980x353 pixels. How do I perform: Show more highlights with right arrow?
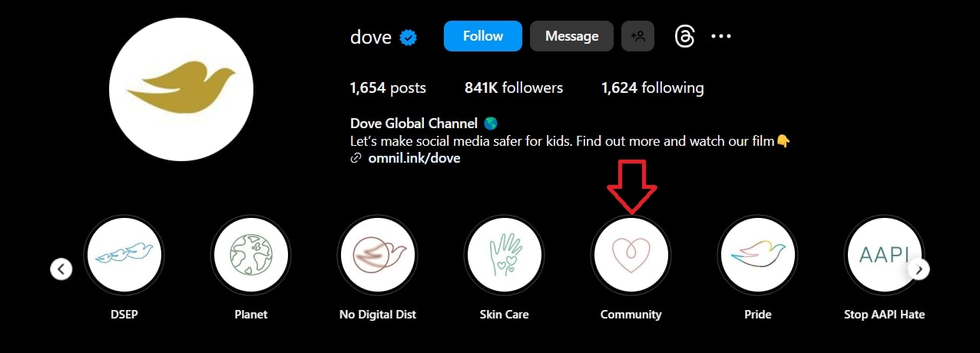[919, 269]
